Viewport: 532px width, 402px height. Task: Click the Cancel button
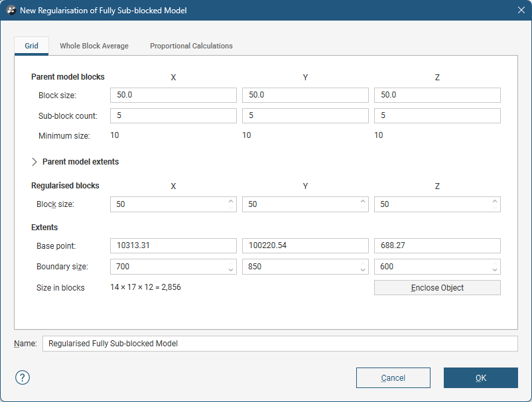tap(393, 377)
